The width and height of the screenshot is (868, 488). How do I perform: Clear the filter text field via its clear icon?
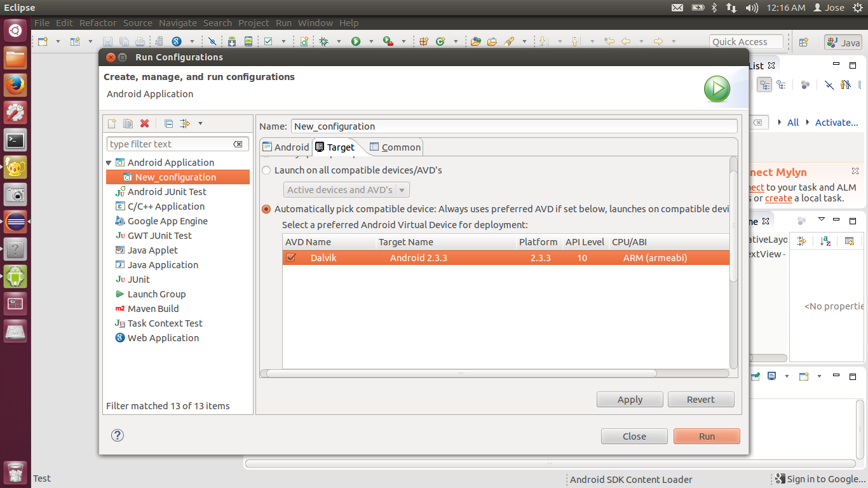click(x=238, y=144)
